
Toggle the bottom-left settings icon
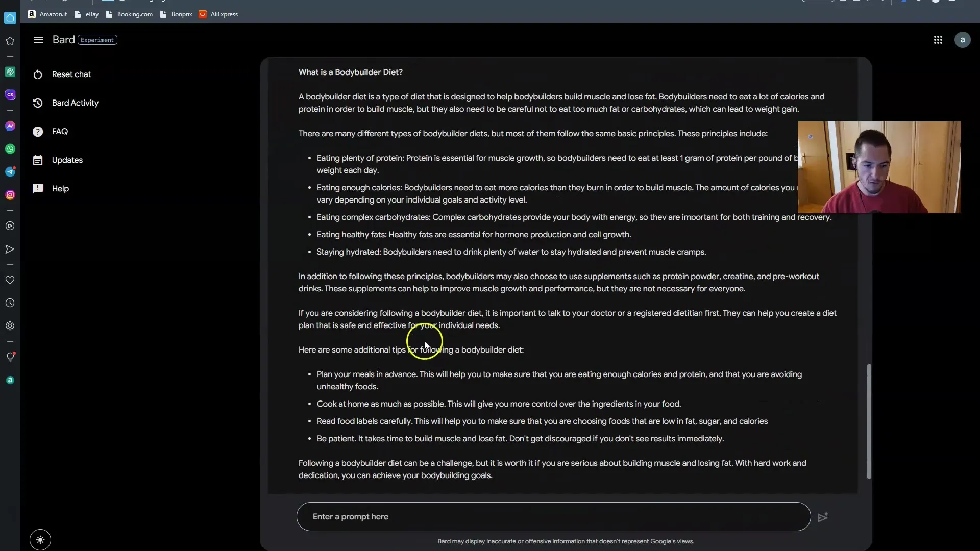point(40,539)
